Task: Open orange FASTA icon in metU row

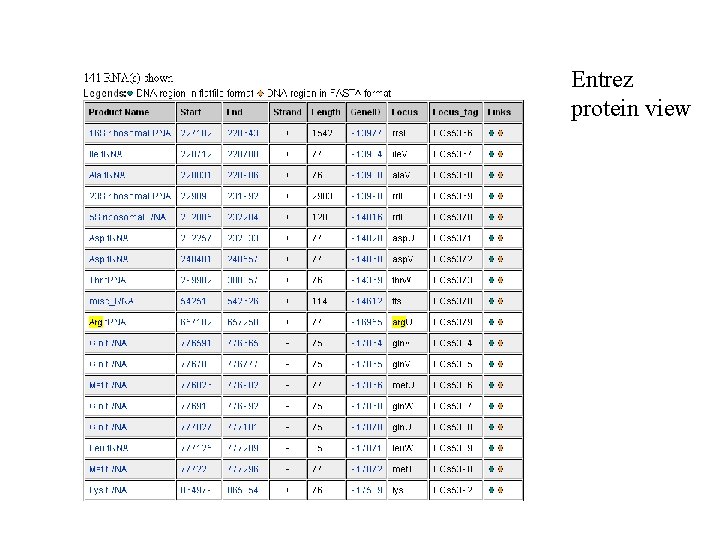Action: click(501, 385)
